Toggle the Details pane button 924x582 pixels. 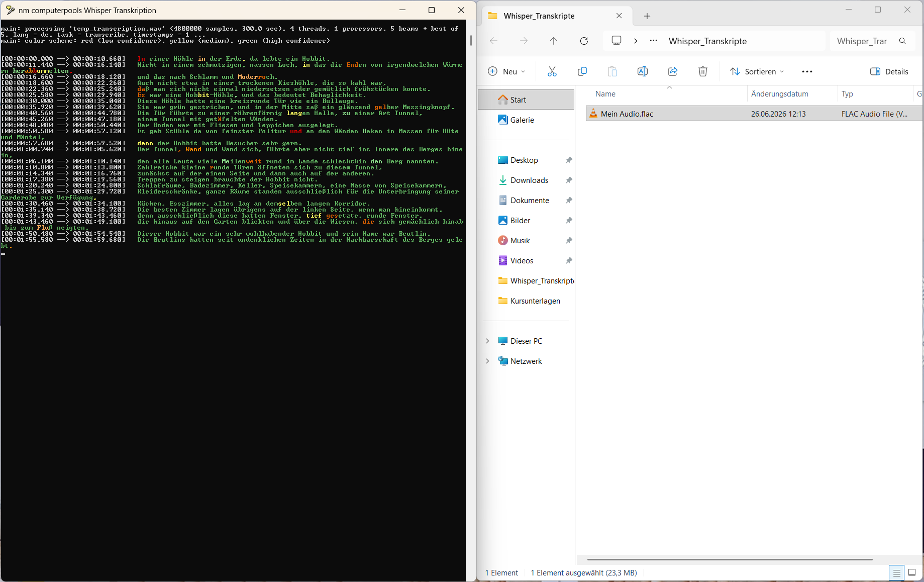point(889,71)
